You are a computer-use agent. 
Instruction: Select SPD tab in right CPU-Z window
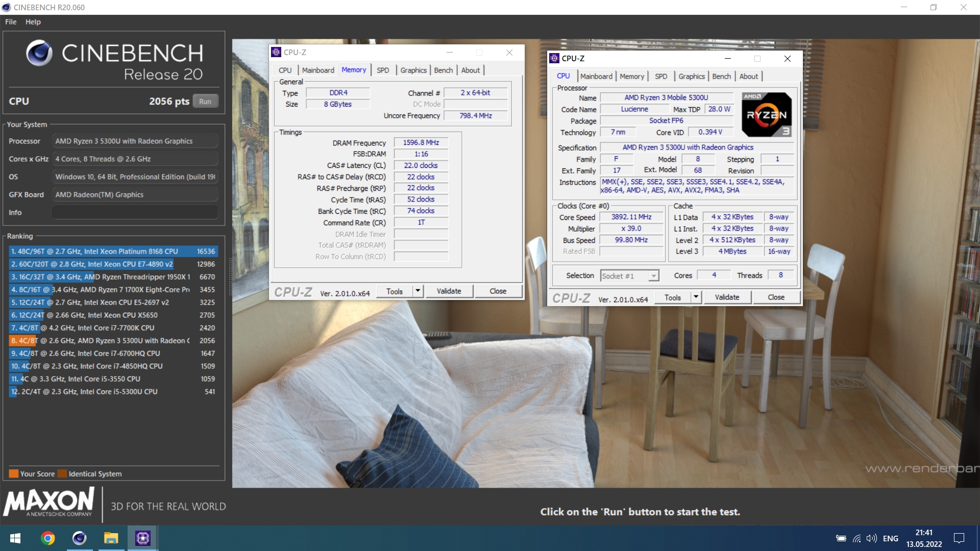coord(661,77)
